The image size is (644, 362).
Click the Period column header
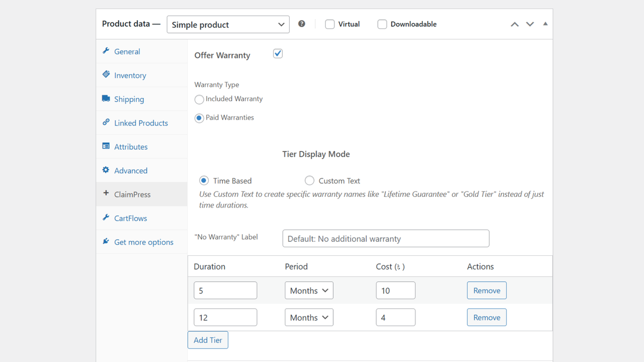pos(296,267)
